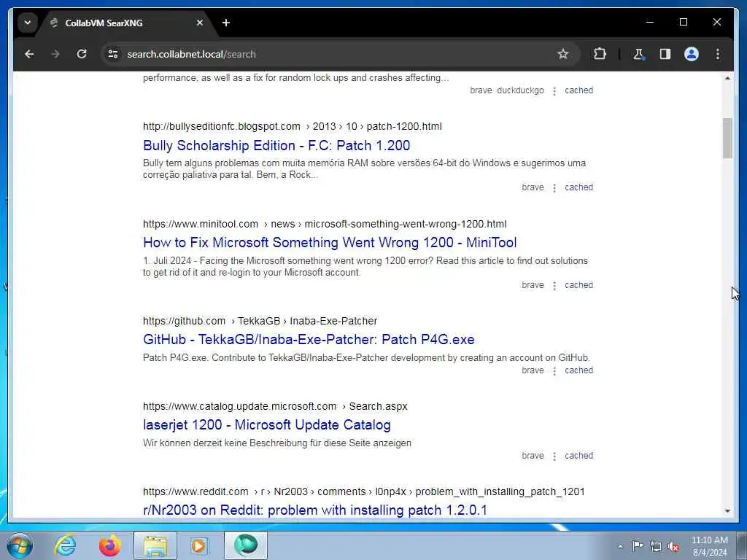Open Windows Explorer from the taskbar
Viewport: 747px width, 560px height.
(x=155, y=545)
